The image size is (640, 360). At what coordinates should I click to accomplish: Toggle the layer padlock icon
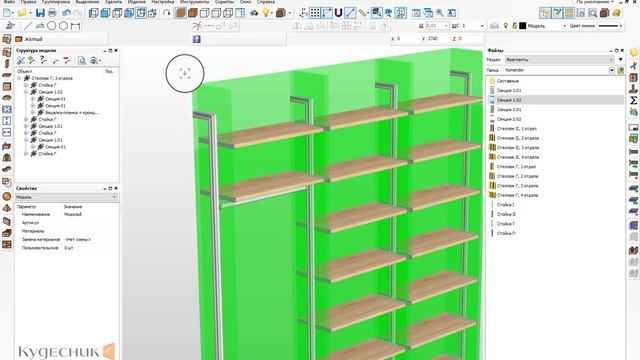(x=514, y=26)
